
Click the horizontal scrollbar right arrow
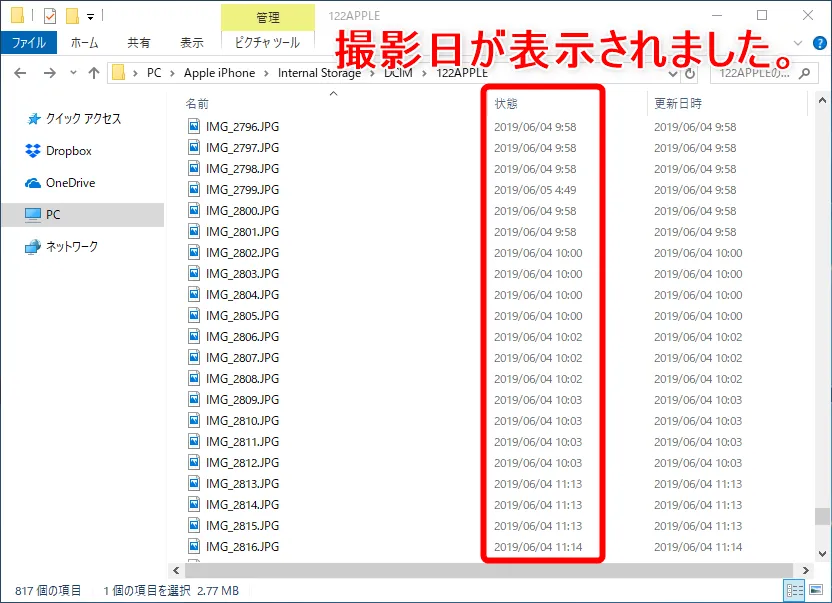point(805,571)
